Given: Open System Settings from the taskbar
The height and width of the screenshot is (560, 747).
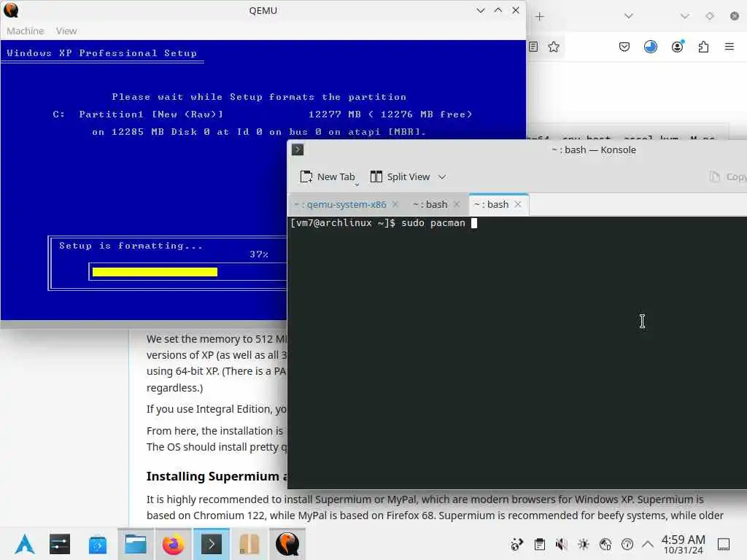Looking at the screenshot, I should [60, 544].
